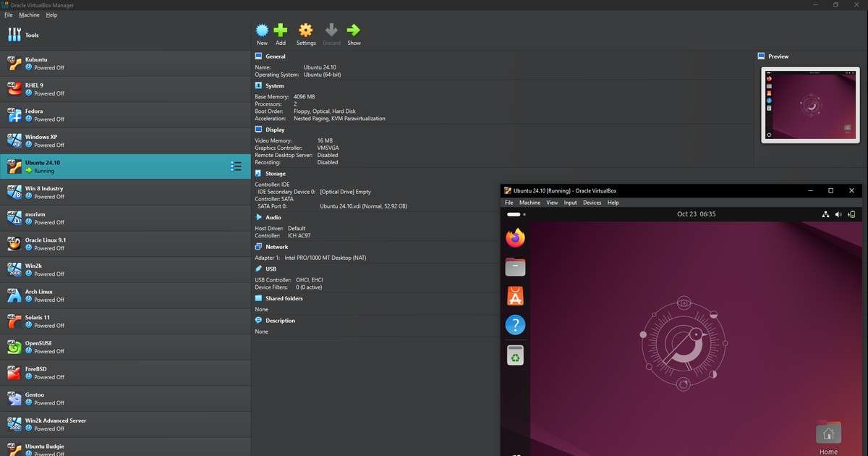Click the Ubuntu 24.10.vdi storage entry
This screenshot has height=456, width=868.
click(x=363, y=206)
